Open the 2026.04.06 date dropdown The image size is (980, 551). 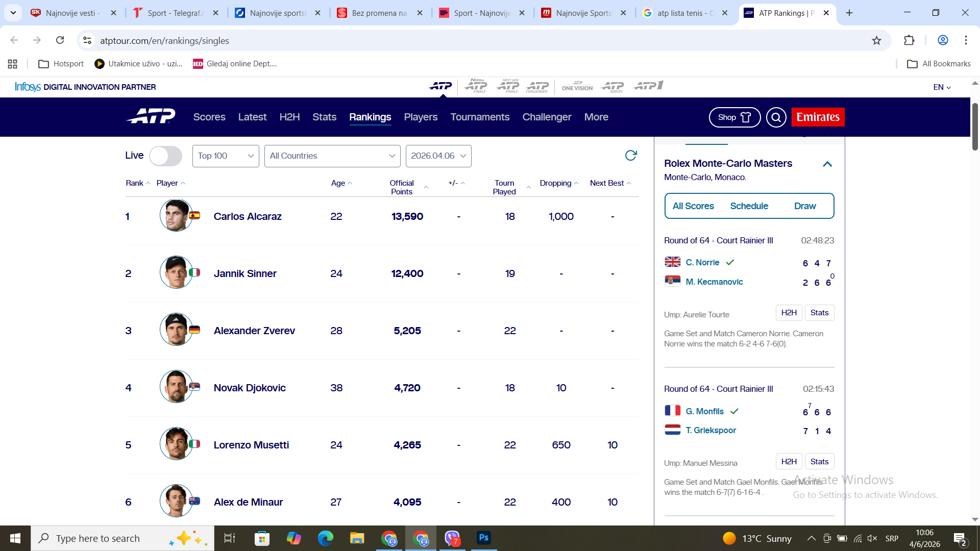438,156
